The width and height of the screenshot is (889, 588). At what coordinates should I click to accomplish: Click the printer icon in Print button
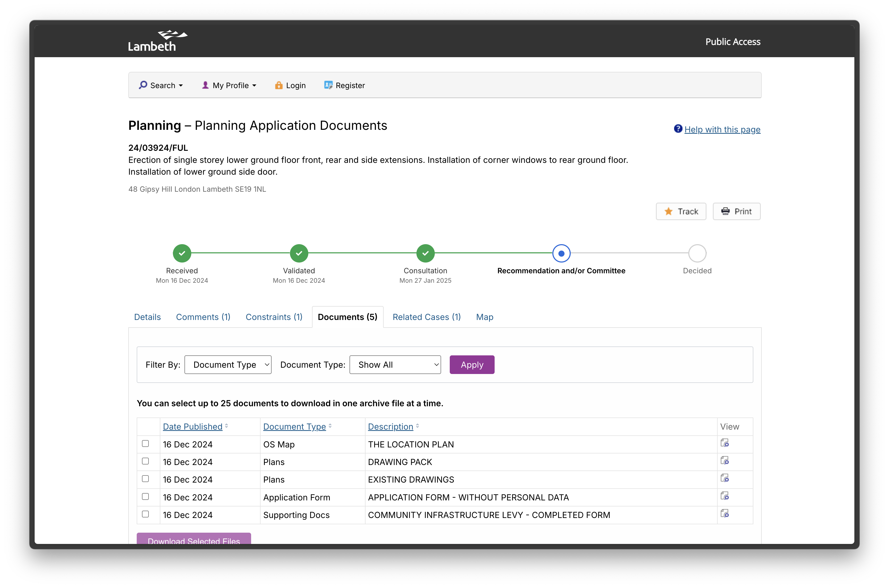pos(726,211)
